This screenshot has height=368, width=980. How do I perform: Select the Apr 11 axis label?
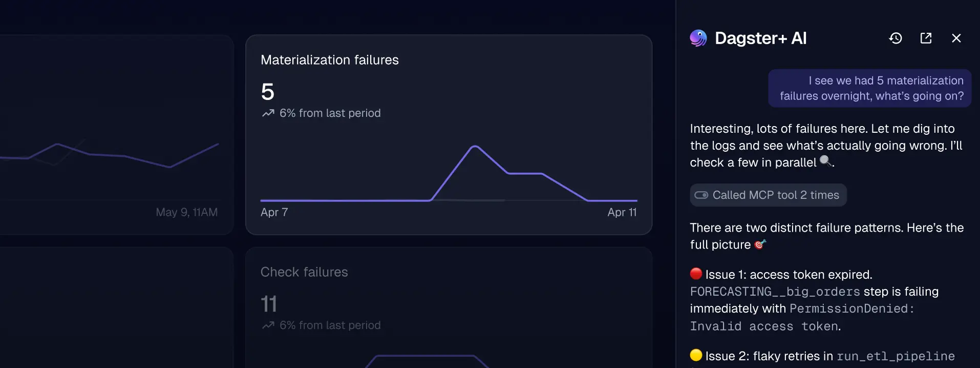pyautogui.click(x=622, y=212)
